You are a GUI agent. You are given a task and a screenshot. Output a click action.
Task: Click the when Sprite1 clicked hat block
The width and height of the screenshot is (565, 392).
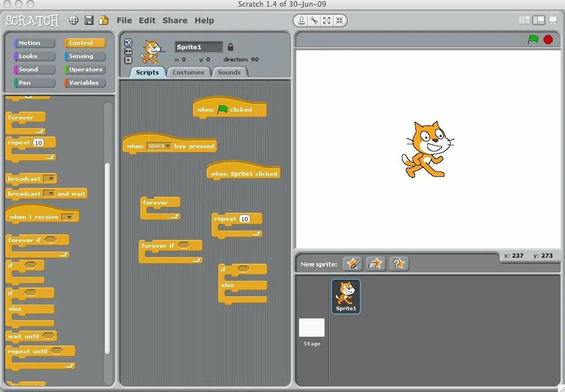tap(244, 171)
